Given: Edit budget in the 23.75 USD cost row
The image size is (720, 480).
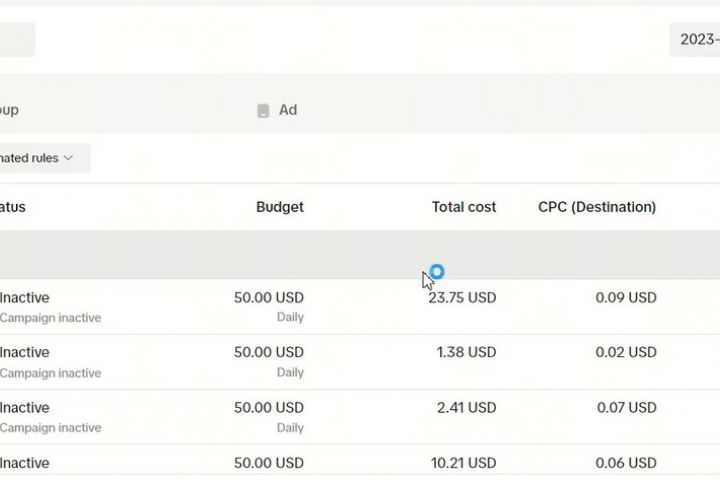Looking at the screenshot, I should pos(269,297).
